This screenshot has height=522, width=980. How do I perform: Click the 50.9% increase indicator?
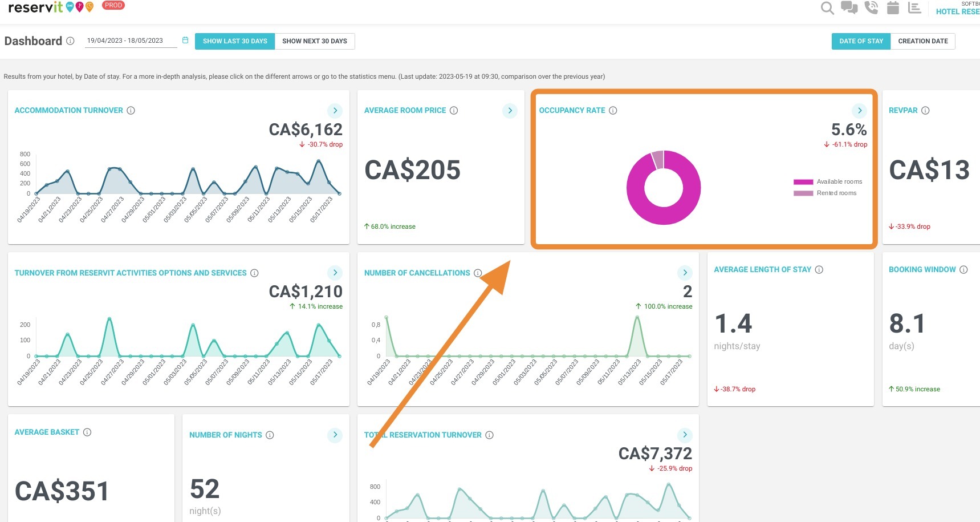tap(914, 389)
